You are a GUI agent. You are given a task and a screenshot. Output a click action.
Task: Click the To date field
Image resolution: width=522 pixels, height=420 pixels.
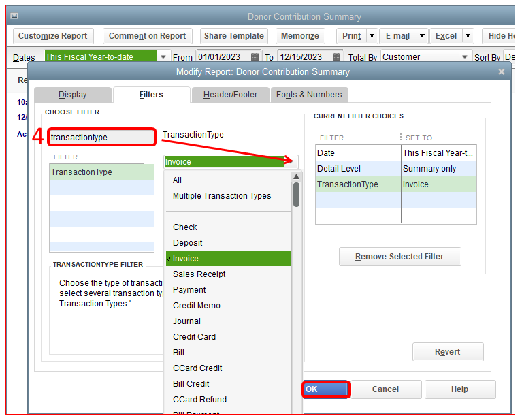(305, 56)
